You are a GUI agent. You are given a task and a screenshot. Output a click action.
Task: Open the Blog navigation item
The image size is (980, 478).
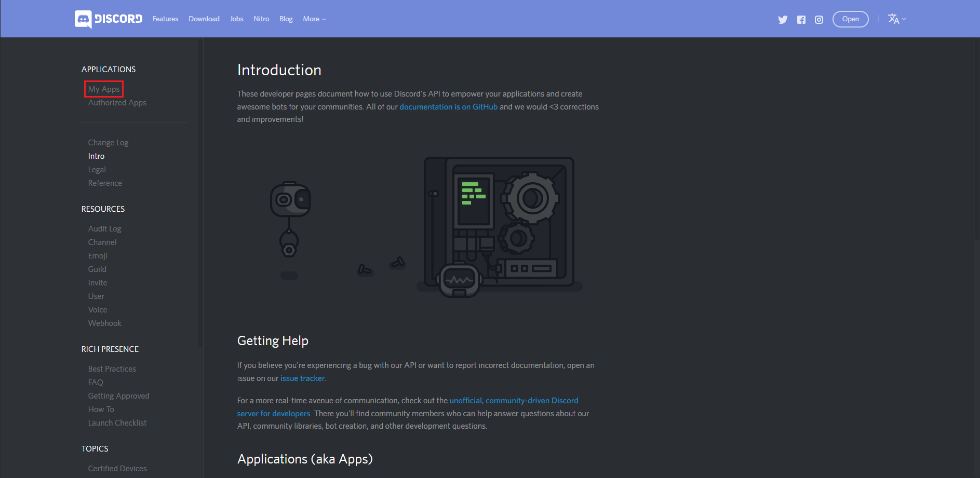[x=286, y=19]
